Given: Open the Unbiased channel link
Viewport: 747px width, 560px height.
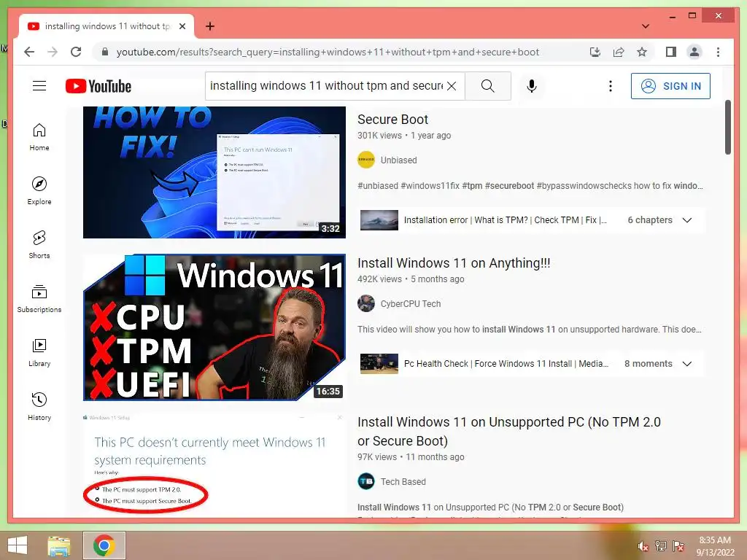Looking at the screenshot, I should (399, 160).
